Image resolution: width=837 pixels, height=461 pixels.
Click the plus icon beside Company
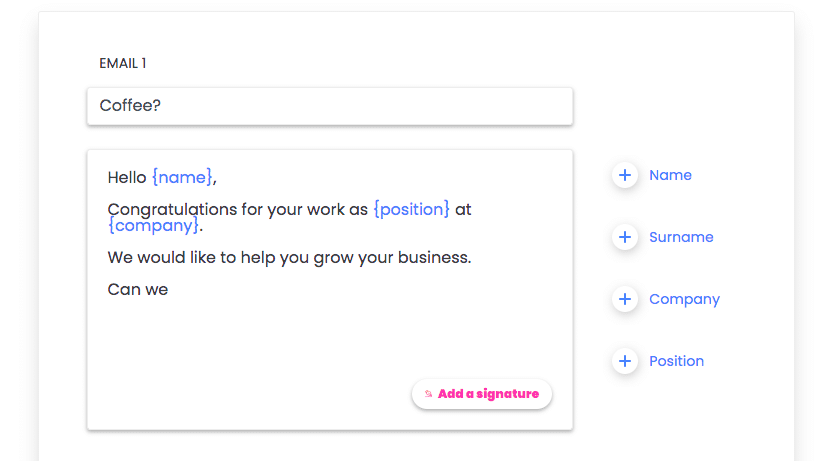pos(625,299)
